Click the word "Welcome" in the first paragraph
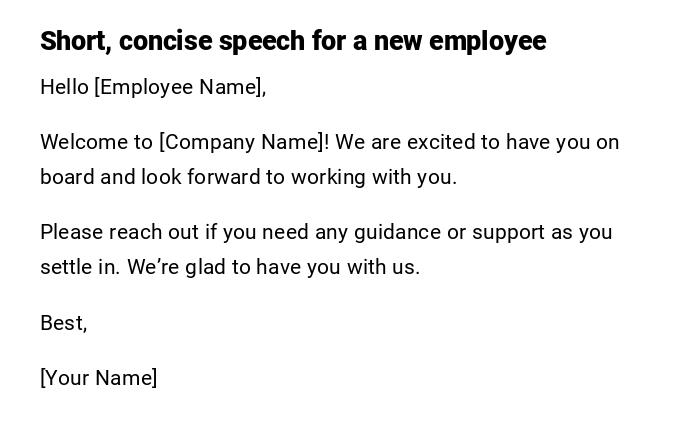Image resolution: width=700 pixels, height=440 pixels. click(x=82, y=142)
